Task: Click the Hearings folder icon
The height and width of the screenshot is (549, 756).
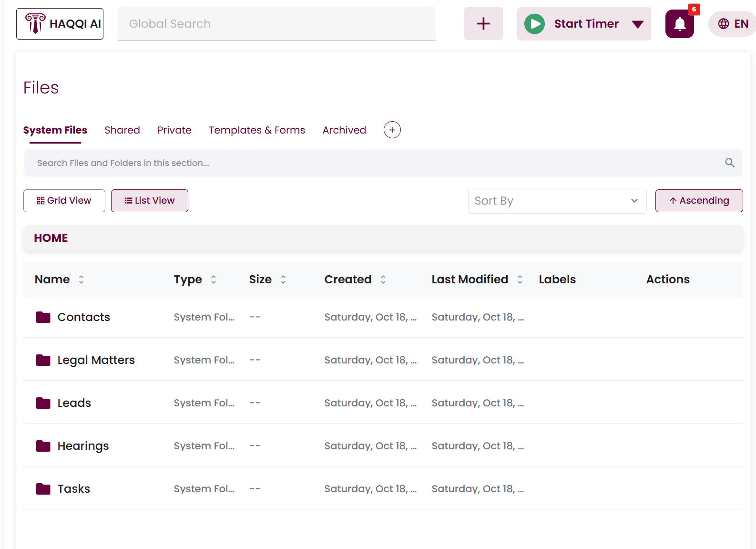Action: point(43,446)
